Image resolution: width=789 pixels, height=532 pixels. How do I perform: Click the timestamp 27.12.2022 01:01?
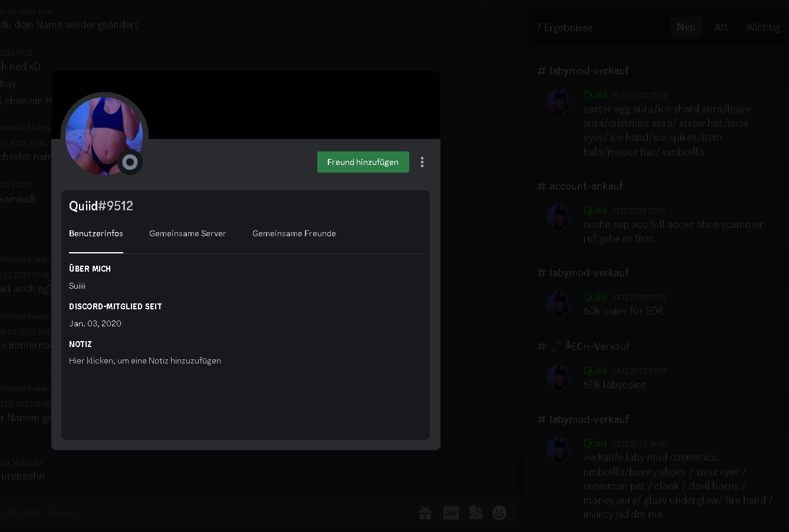[639, 211]
